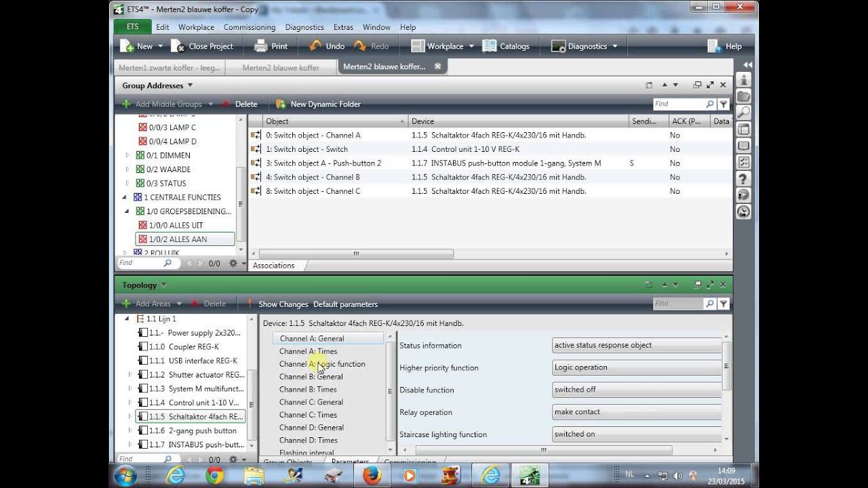Viewport: 868px width, 488px height.
Task: Click Show Changes in Topology toolbar
Action: tap(283, 304)
